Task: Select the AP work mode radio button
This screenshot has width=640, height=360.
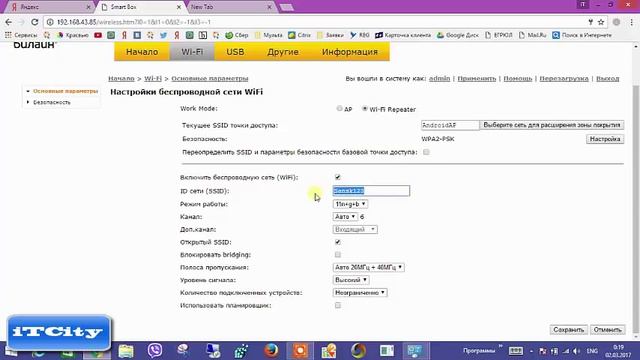Action: click(339, 109)
